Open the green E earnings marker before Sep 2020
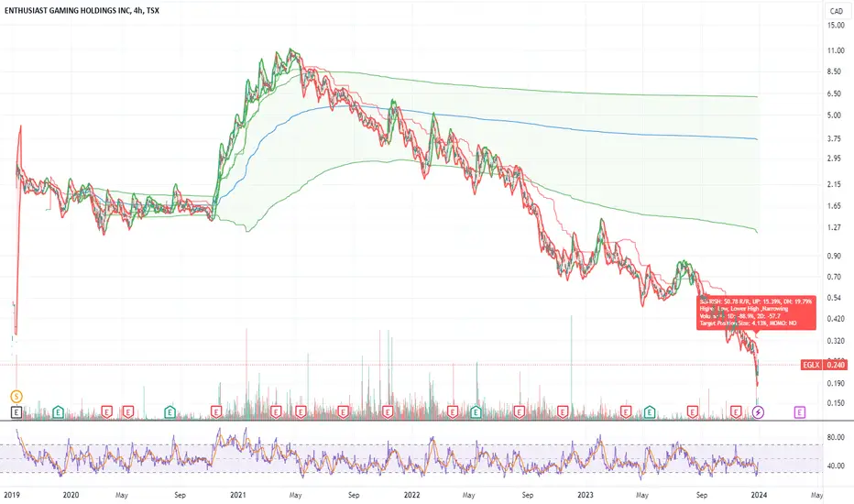Image resolution: width=854 pixels, height=504 pixels. coord(170,412)
